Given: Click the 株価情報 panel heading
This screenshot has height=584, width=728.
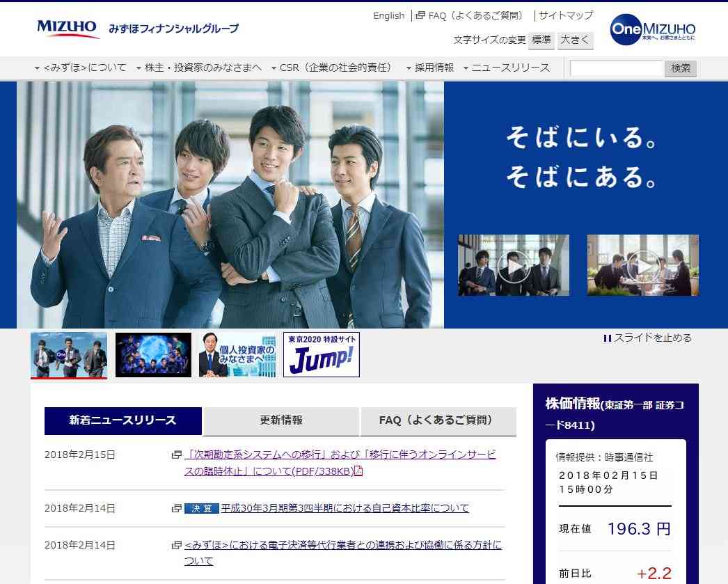Looking at the screenshot, I should [x=615, y=413].
